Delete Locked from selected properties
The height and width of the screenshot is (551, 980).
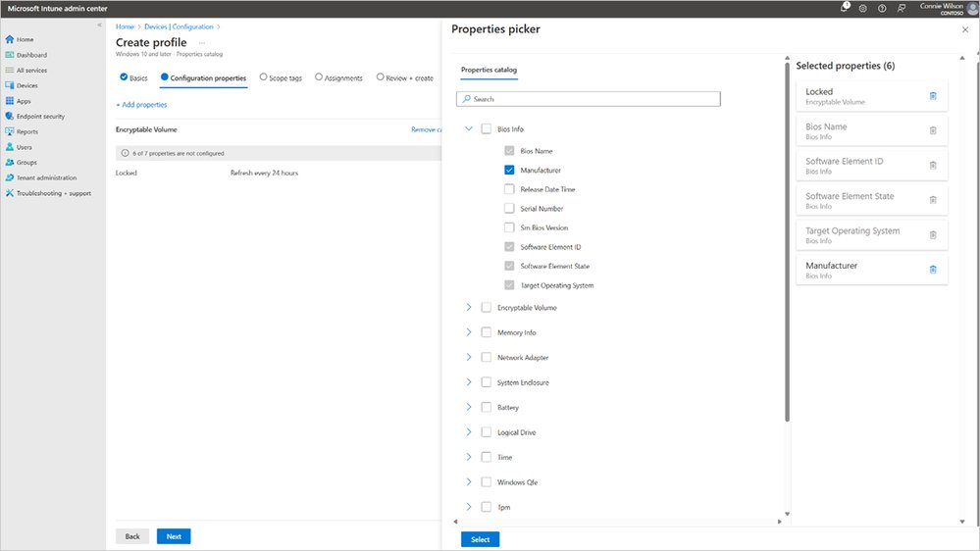(933, 95)
